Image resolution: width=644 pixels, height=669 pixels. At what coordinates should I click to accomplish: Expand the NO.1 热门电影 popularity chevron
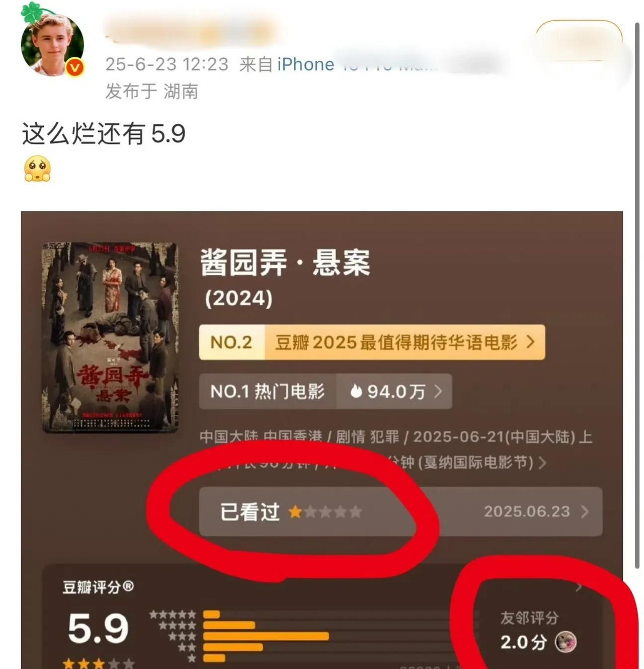438,391
